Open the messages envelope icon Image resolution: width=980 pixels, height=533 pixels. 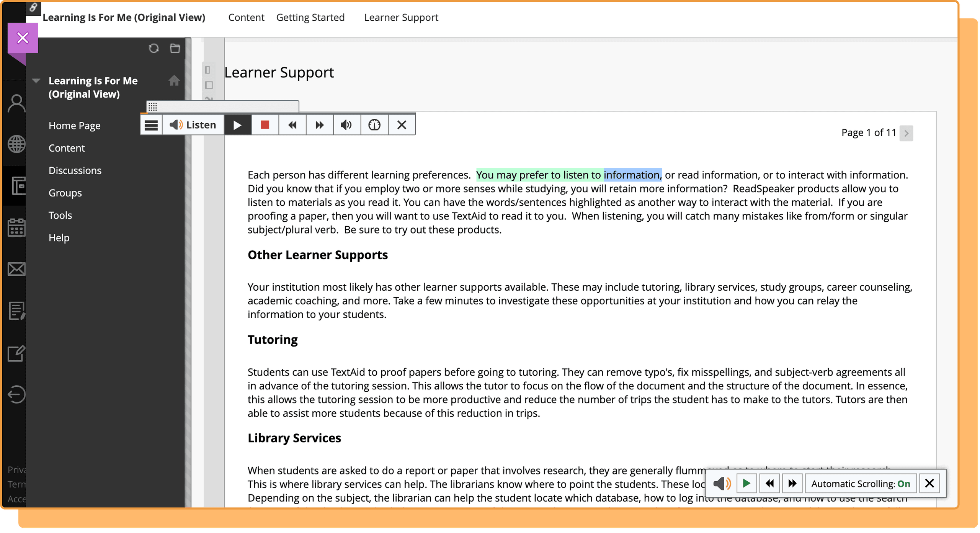[16, 269]
